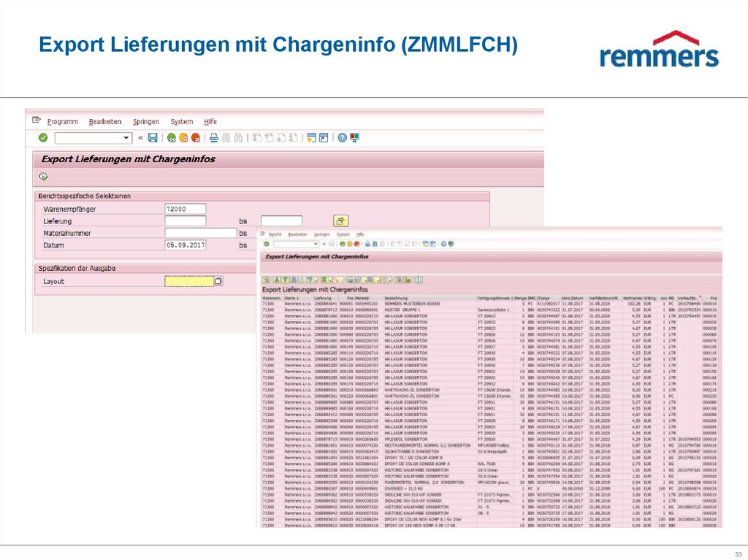Open Find using the binoculars icon
Image resolution: width=748 pixels, height=560 pixels.
click(x=225, y=137)
